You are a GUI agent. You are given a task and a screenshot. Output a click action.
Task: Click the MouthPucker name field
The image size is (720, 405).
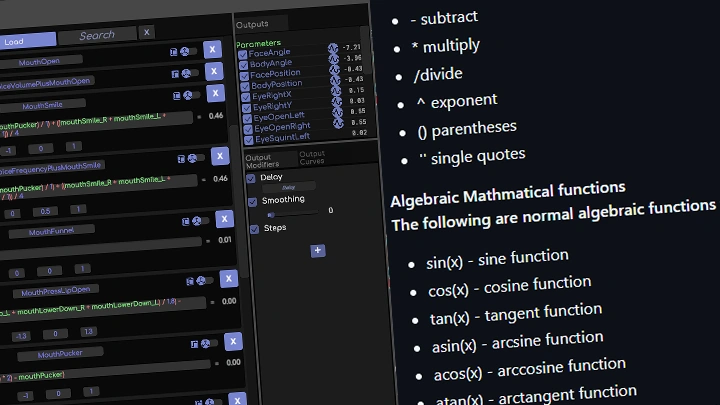coord(60,354)
